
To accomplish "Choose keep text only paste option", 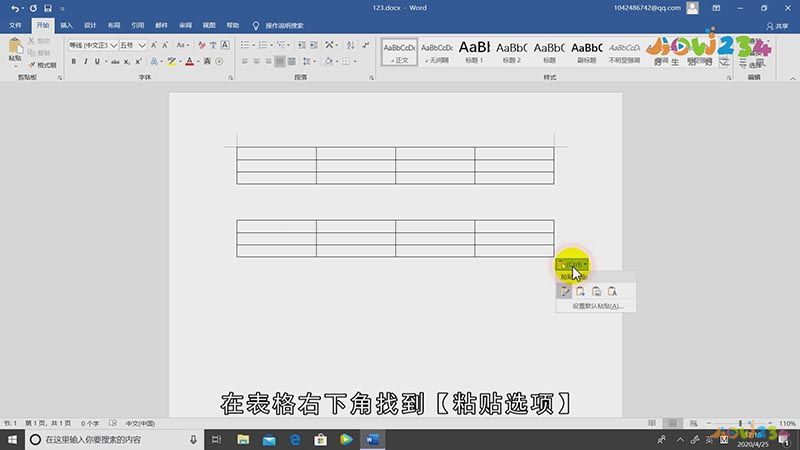I will click(612, 291).
